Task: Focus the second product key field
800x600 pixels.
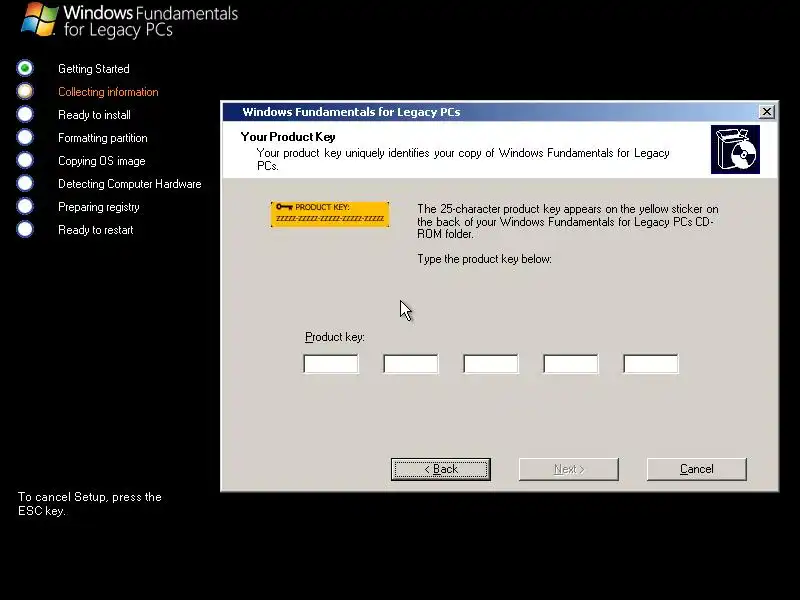Action: pyautogui.click(x=411, y=364)
